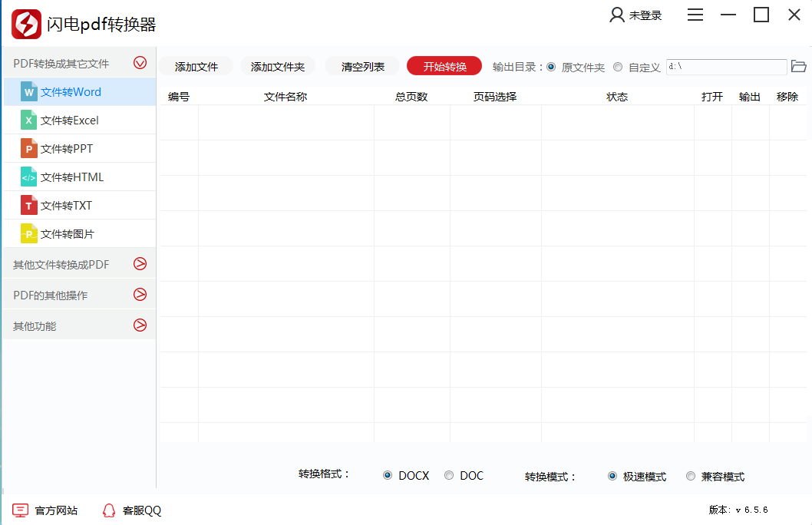
Task: Switch conversion format to DOC
Action: pyautogui.click(x=449, y=475)
